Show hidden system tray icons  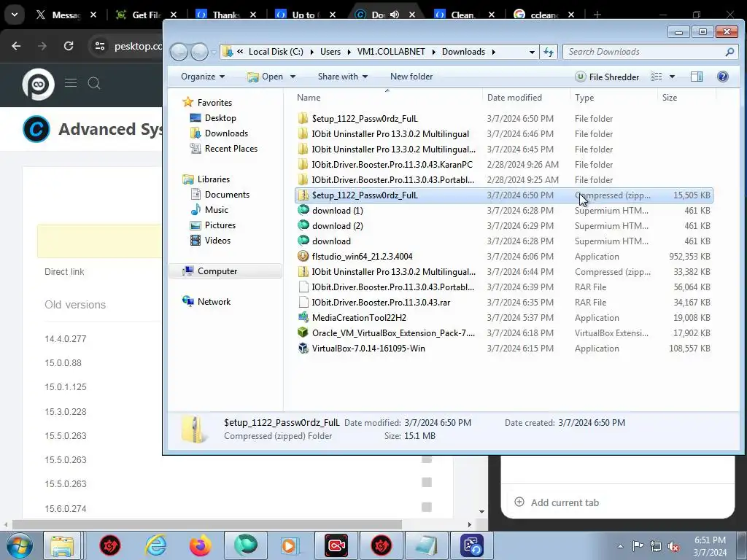pyautogui.click(x=620, y=546)
